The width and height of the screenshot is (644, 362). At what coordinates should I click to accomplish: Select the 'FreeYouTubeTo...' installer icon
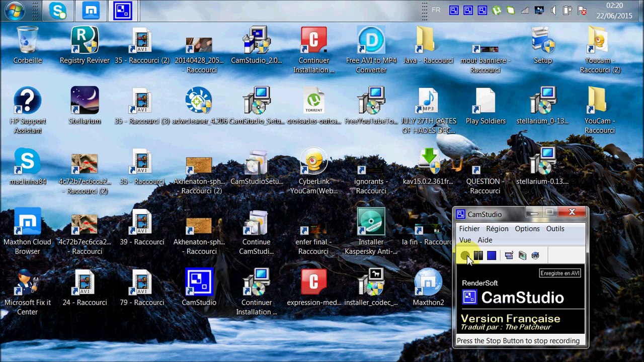point(371,106)
